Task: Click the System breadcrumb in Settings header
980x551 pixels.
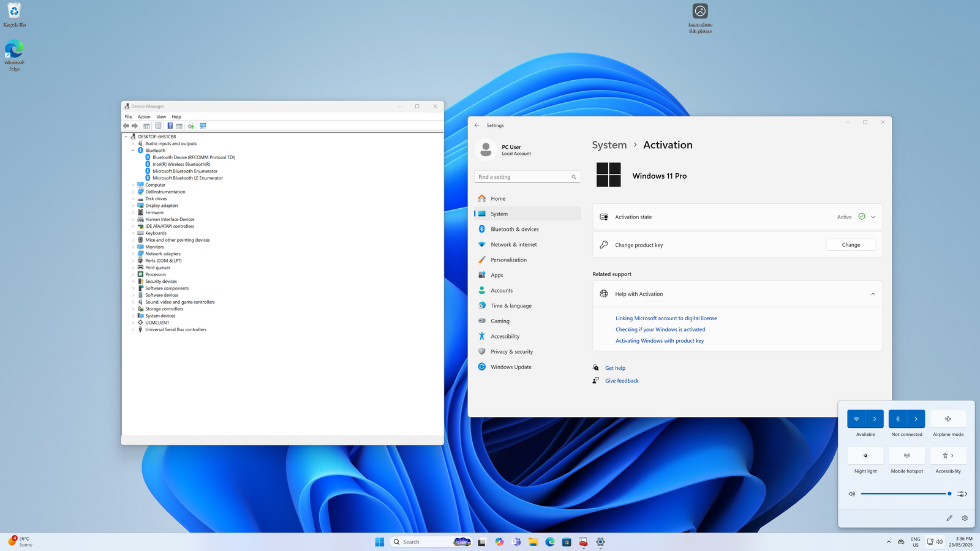Action: click(609, 145)
